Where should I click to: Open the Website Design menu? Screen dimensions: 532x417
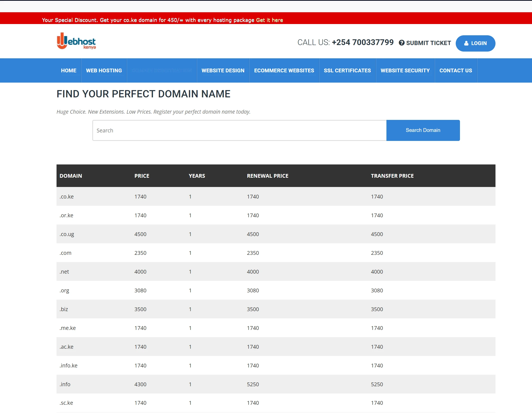pyautogui.click(x=223, y=71)
